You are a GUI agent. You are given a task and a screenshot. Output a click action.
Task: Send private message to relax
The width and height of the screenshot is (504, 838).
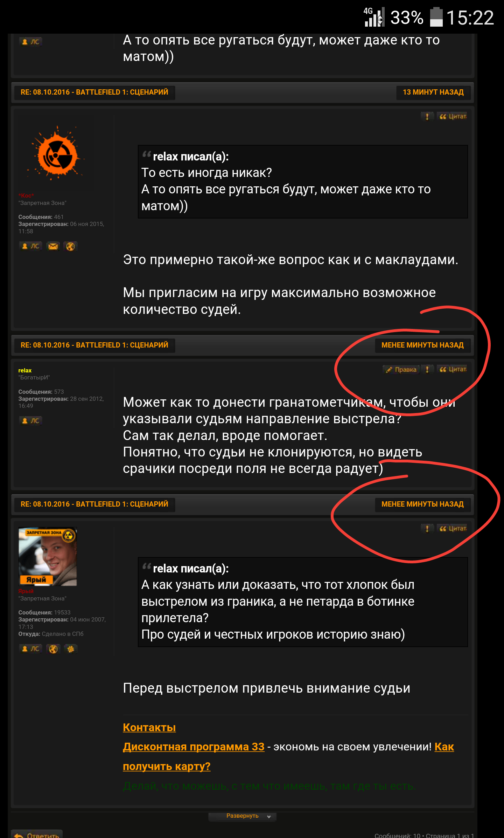[30, 421]
